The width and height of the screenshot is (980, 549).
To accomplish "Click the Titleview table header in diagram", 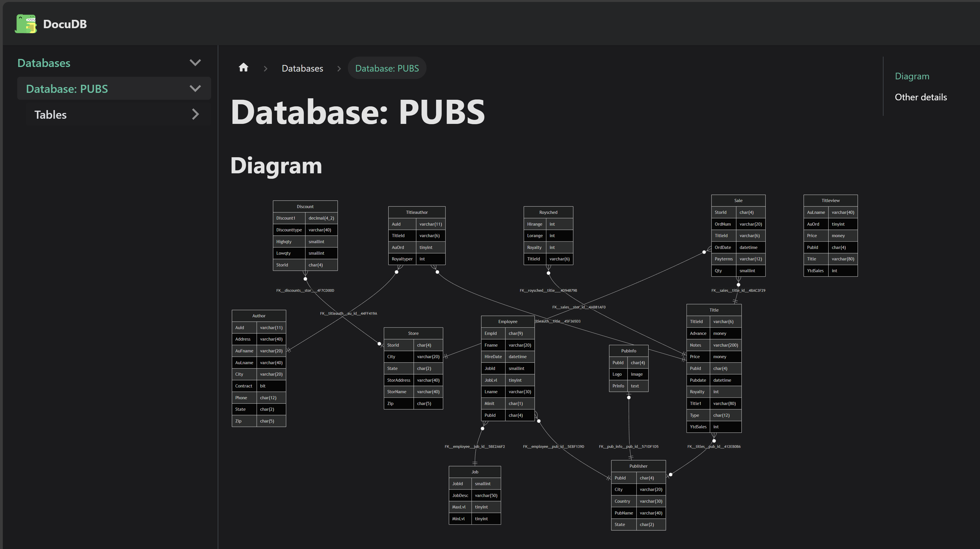I will coord(830,200).
